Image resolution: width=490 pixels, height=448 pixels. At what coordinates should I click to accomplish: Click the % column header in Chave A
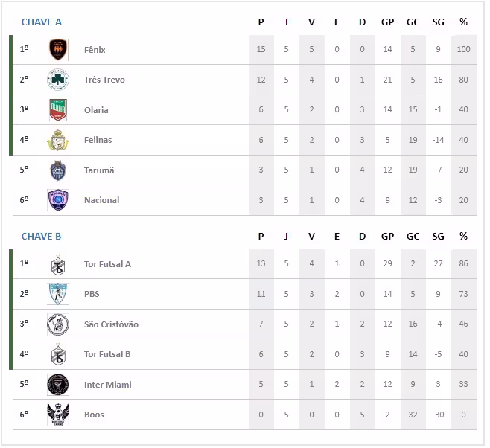click(x=463, y=22)
